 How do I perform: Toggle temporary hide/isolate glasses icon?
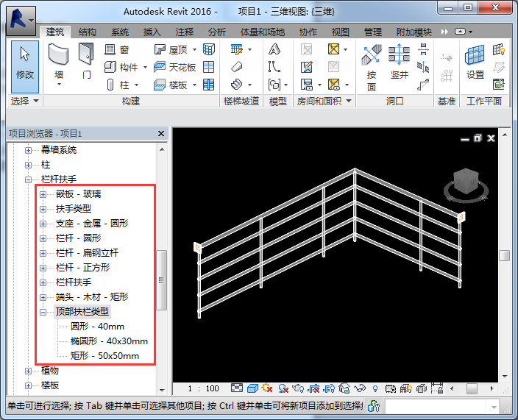pos(360,388)
